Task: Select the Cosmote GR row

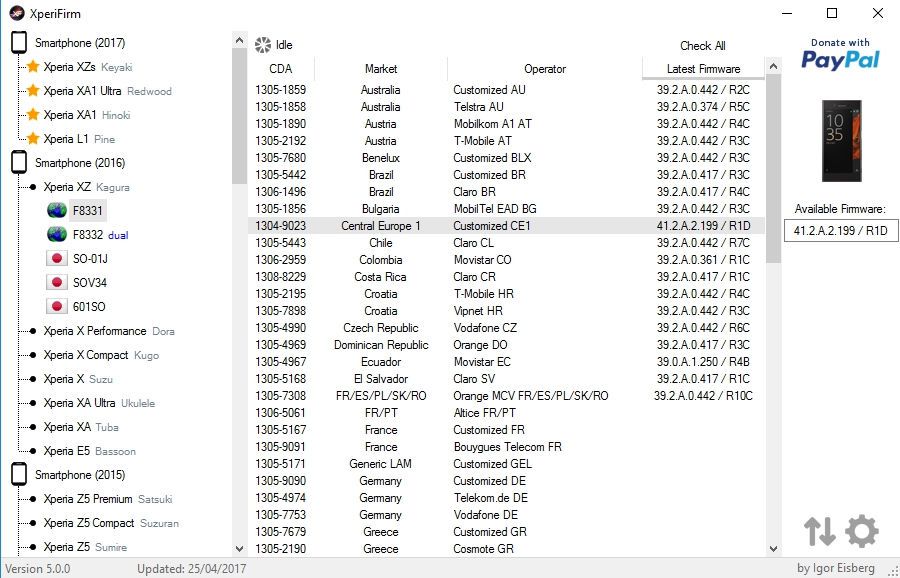Action: [507, 549]
